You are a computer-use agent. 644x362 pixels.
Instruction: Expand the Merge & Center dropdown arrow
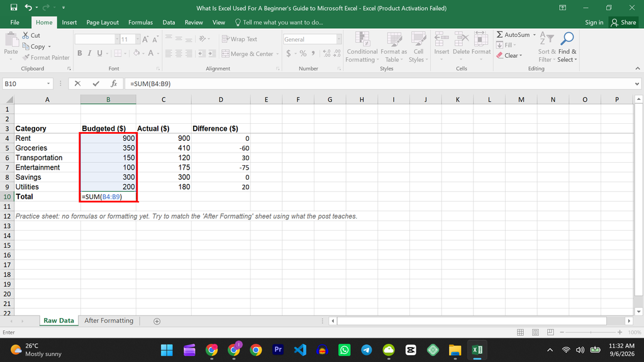[277, 54]
